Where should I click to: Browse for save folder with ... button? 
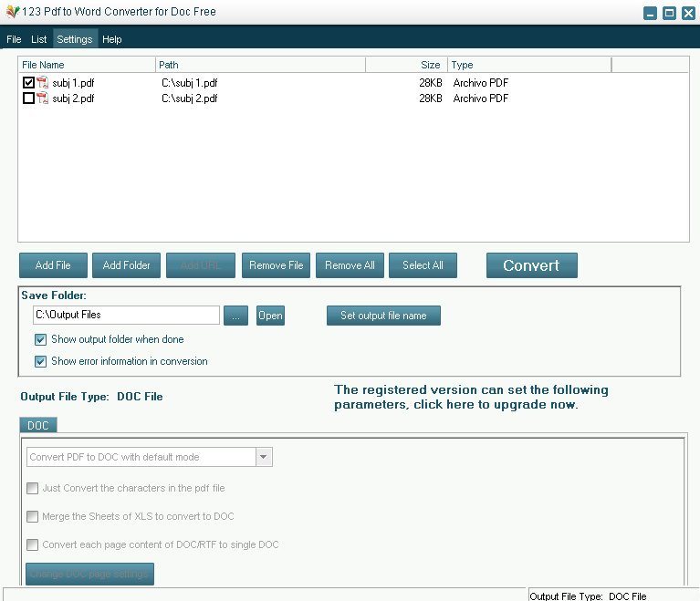click(235, 316)
